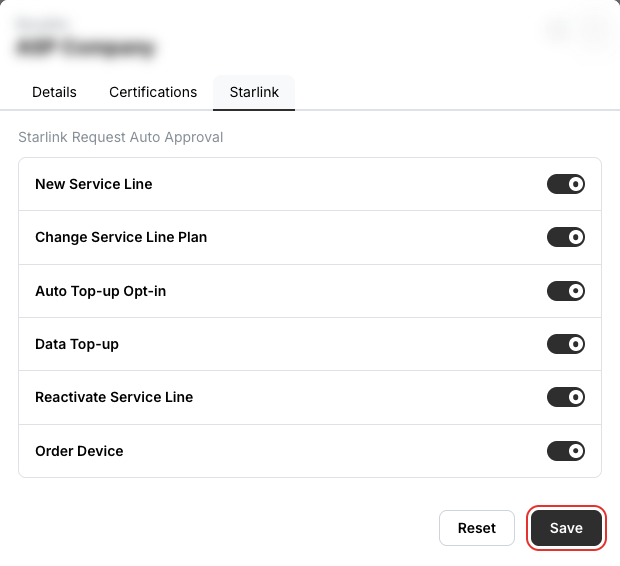Image resolution: width=620 pixels, height=566 pixels.
Task: Disable Change Service Line Plan switch
Action: point(566,237)
